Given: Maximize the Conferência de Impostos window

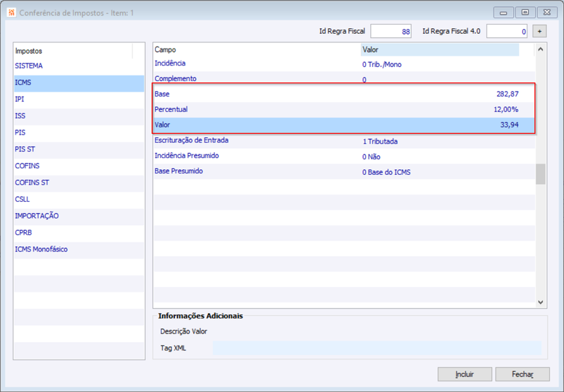Looking at the screenshot, I should tap(525, 13).
